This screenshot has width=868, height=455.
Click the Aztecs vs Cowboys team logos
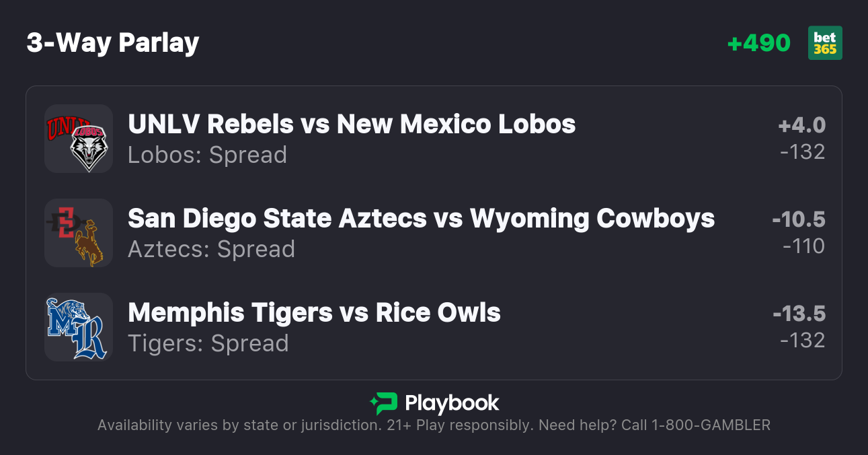tap(78, 233)
